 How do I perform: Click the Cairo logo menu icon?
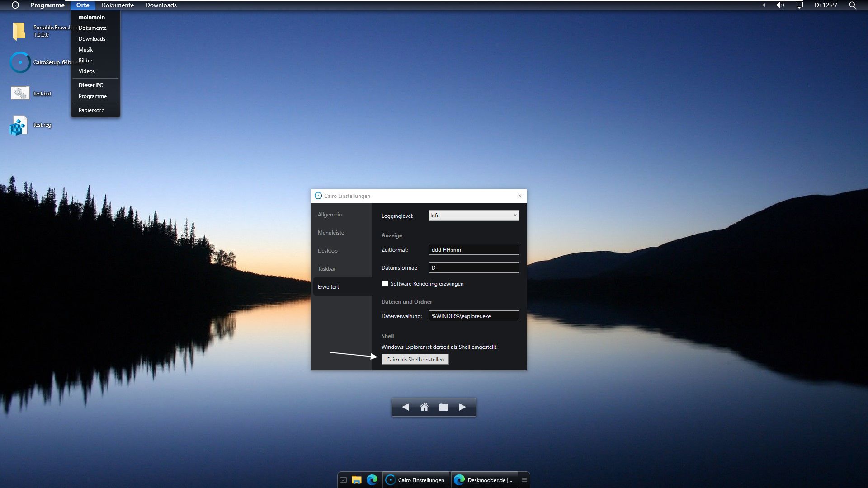15,5
